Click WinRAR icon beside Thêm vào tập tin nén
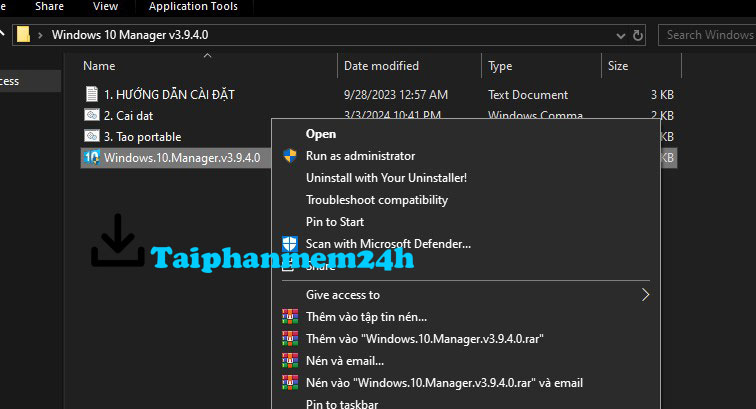 click(x=290, y=316)
